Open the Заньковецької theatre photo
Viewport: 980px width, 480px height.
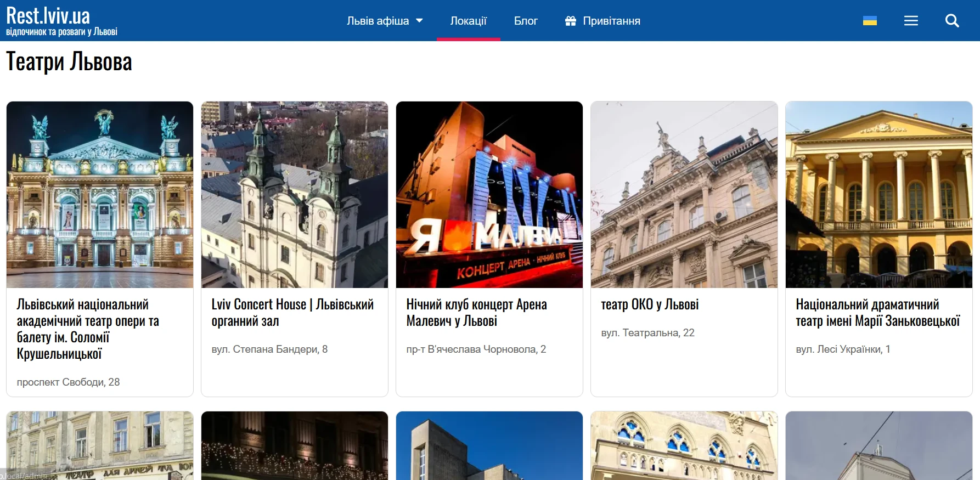coord(879,195)
